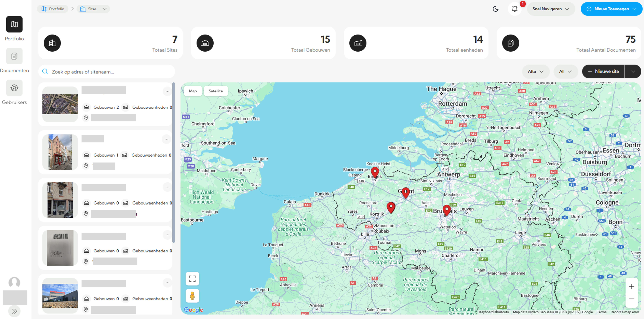The image size is (644, 319).
Task: Open the Snel Navigeren dropdown
Action: click(551, 9)
